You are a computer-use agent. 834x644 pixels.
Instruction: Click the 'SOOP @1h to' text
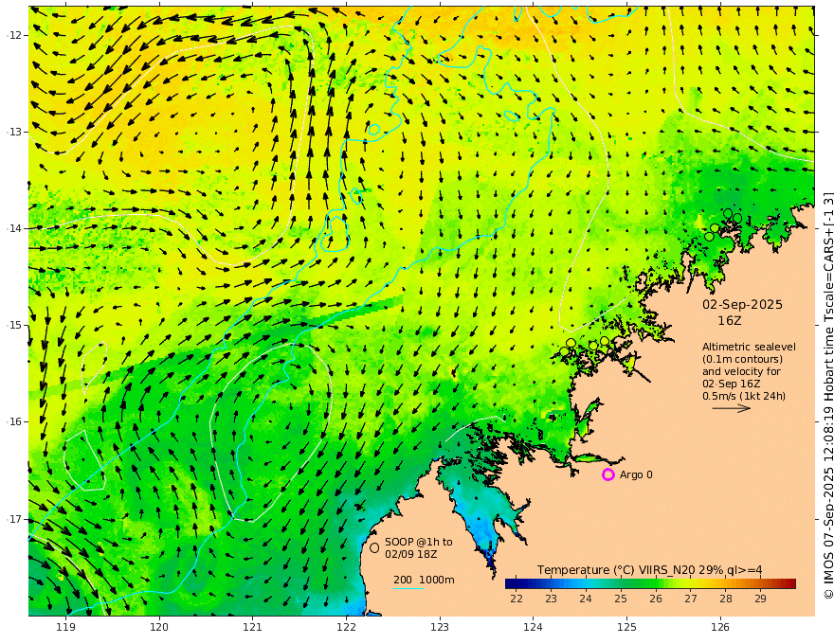(x=419, y=542)
